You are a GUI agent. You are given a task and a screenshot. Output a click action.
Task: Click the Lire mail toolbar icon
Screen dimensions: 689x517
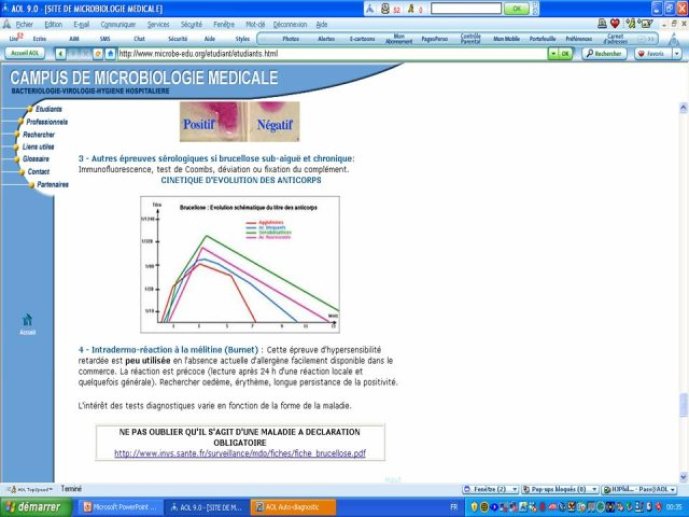point(16,38)
